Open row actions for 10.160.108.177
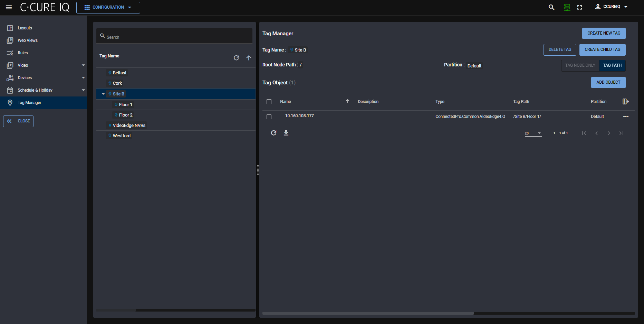Image resolution: width=644 pixels, height=324 pixels. pyautogui.click(x=625, y=117)
